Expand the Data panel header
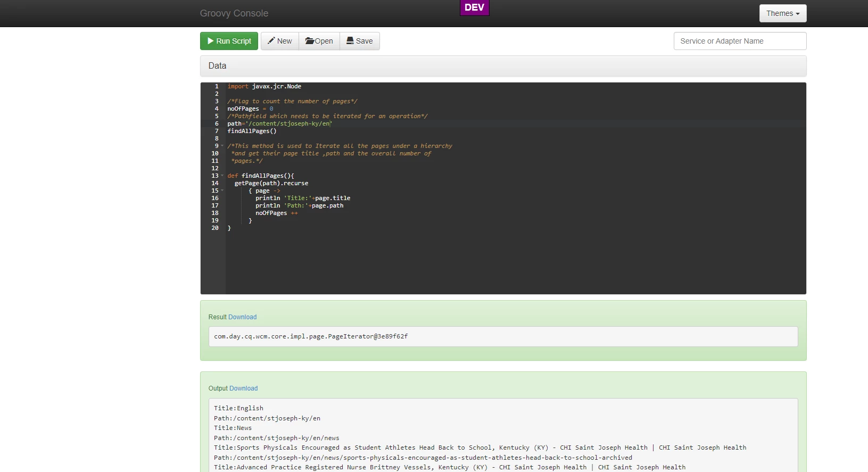 tap(503, 66)
